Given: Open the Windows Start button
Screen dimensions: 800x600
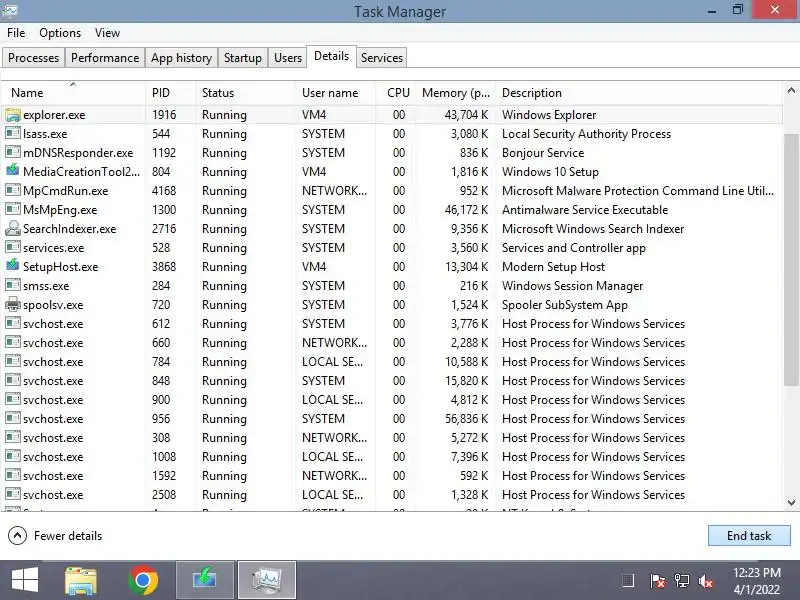Looking at the screenshot, I should click(24, 580).
